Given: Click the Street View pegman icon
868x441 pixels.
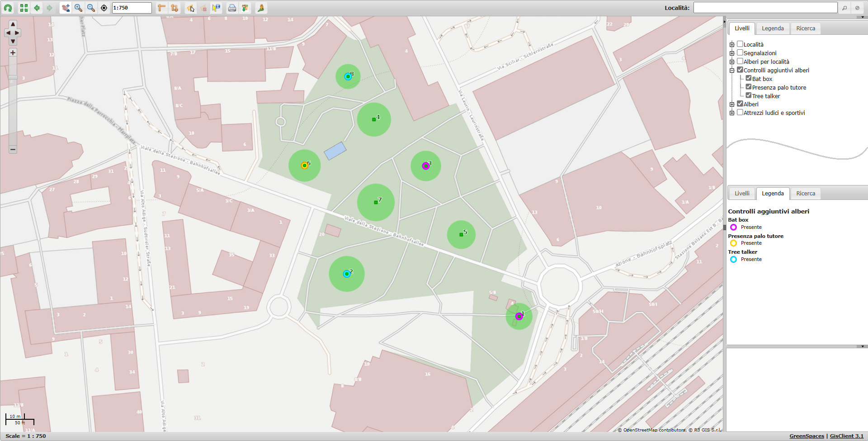Looking at the screenshot, I should pos(261,8).
